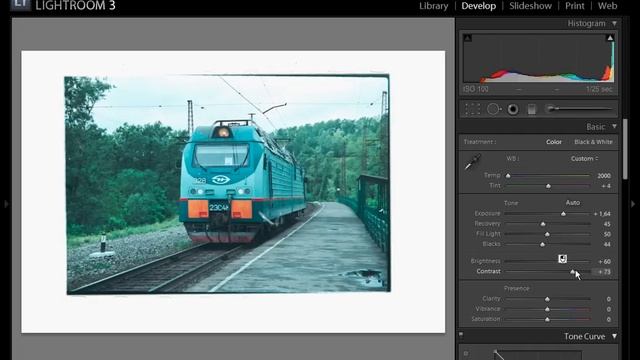640x360 pixels.
Task: Click the Exposure value field +1,64
Action: click(602, 214)
